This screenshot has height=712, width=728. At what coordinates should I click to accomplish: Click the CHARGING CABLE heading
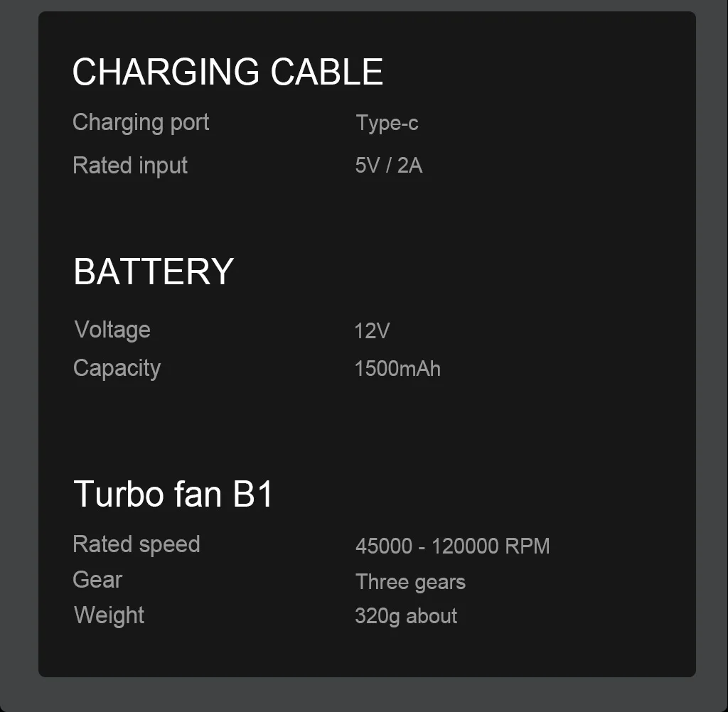click(x=227, y=72)
